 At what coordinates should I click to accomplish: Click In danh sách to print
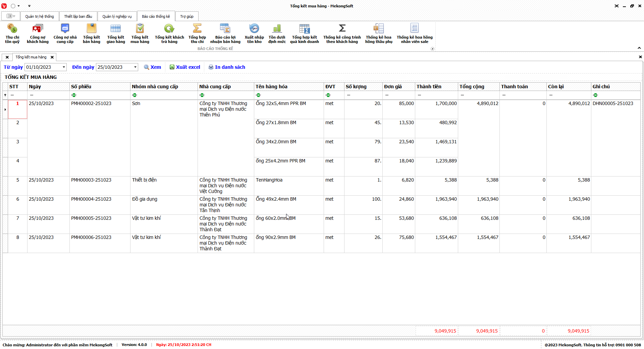(227, 67)
